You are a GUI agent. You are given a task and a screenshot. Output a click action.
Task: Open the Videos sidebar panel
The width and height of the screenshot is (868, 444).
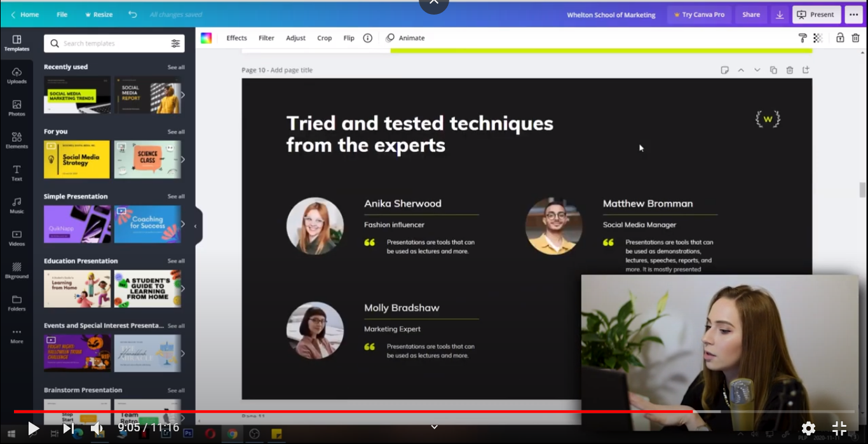(x=17, y=238)
